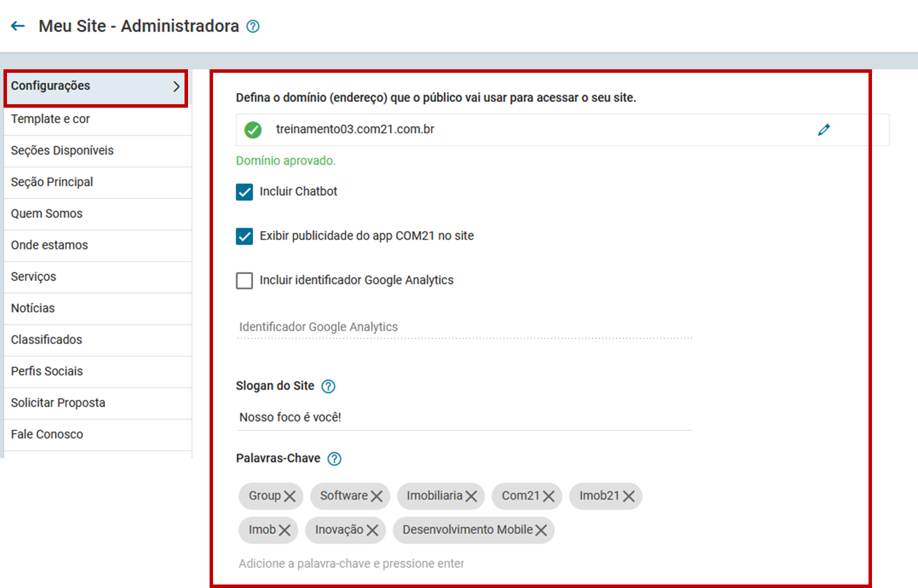
Task: Click the Identificador Google Analytics field
Action: coord(465,327)
